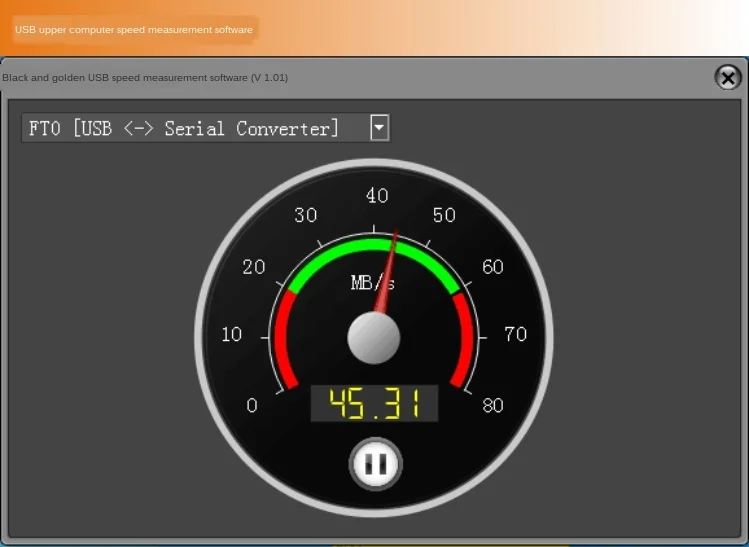Pause the USB speed measurement
The width and height of the screenshot is (749, 547).
(375, 464)
